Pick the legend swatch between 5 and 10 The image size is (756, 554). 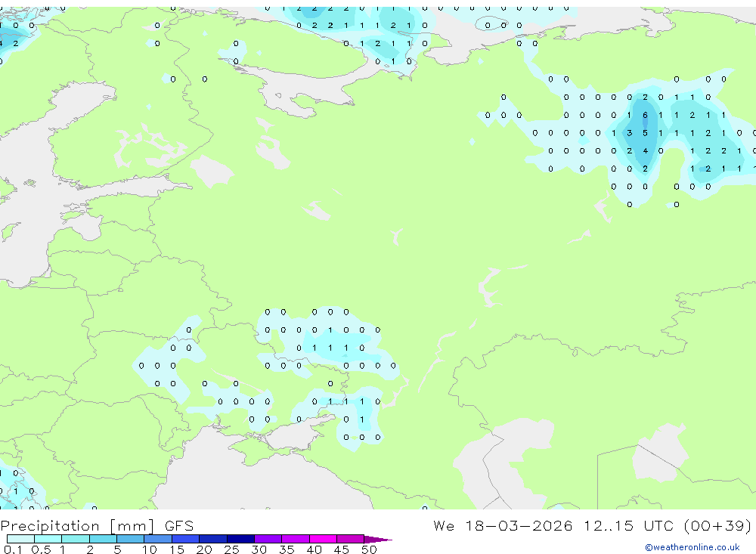point(131,539)
